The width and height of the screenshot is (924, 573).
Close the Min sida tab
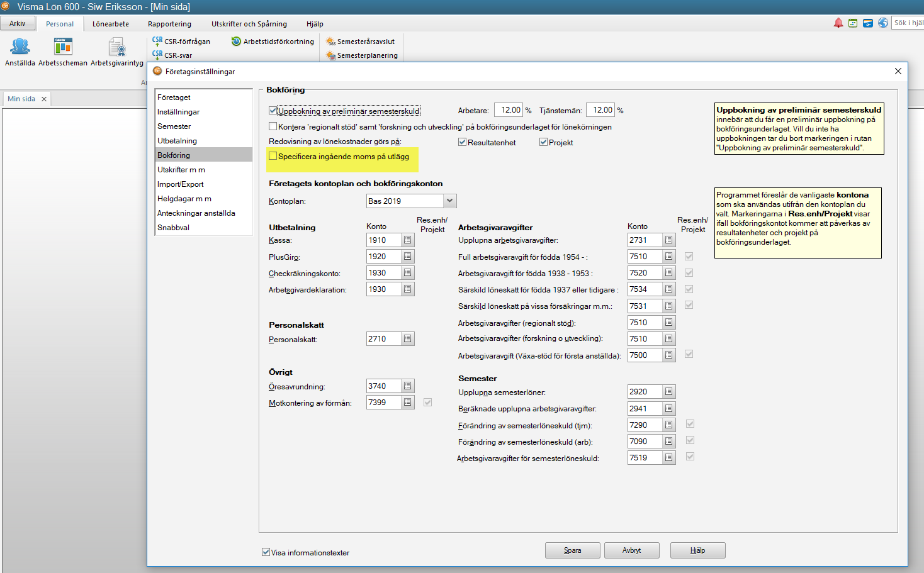[44, 99]
